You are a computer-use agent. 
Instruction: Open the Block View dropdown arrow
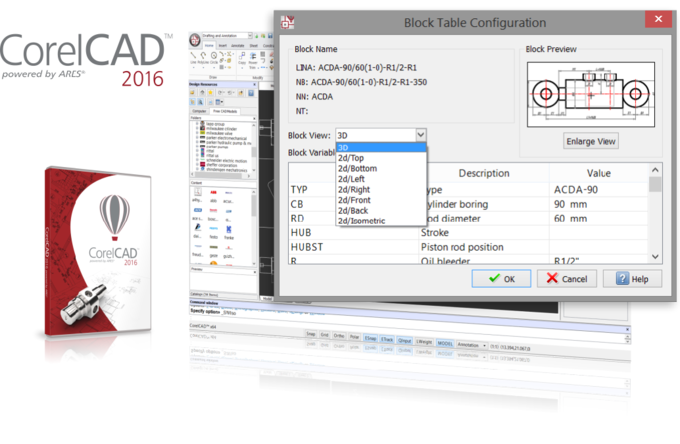click(x=420, y=135)
